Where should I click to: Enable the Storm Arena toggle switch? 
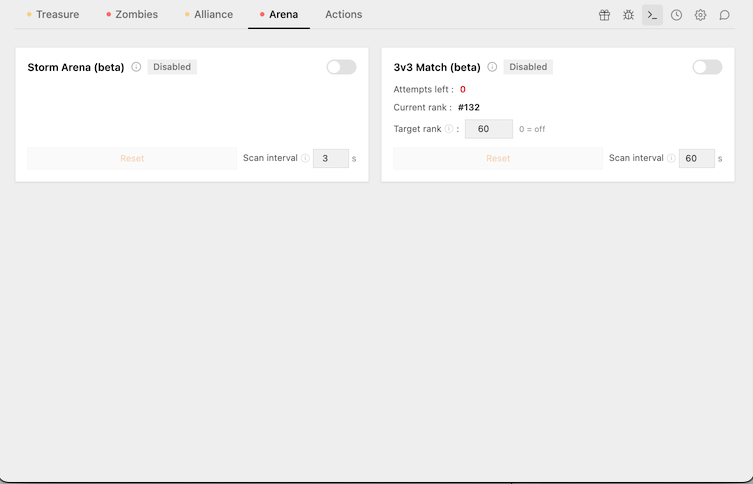pyautogui.click(x=341, y=67)
